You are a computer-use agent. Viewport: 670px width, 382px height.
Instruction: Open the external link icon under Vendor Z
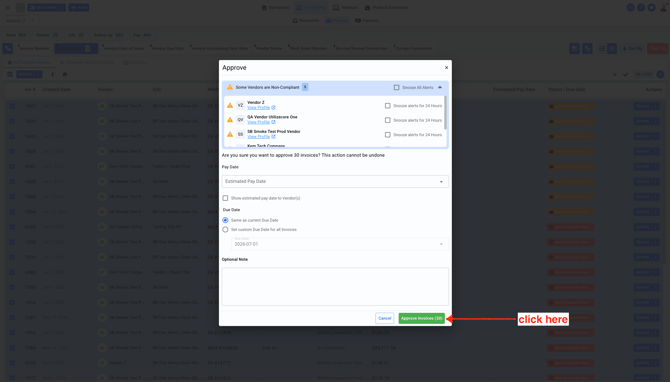273,108
